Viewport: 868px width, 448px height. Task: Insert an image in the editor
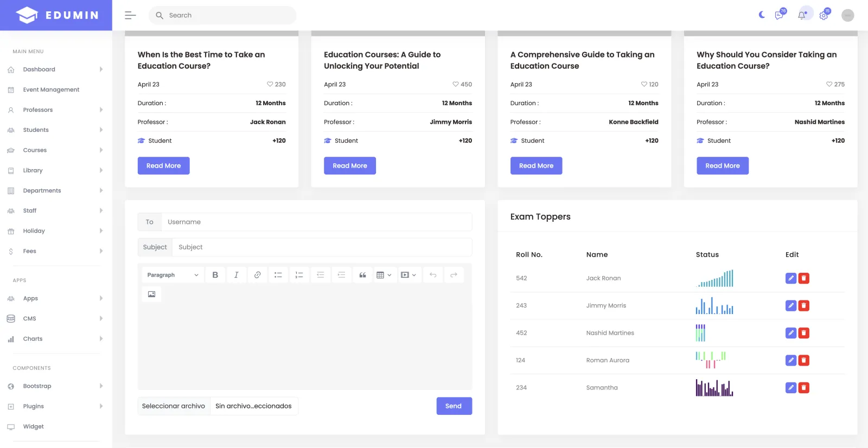click(152, 294)
